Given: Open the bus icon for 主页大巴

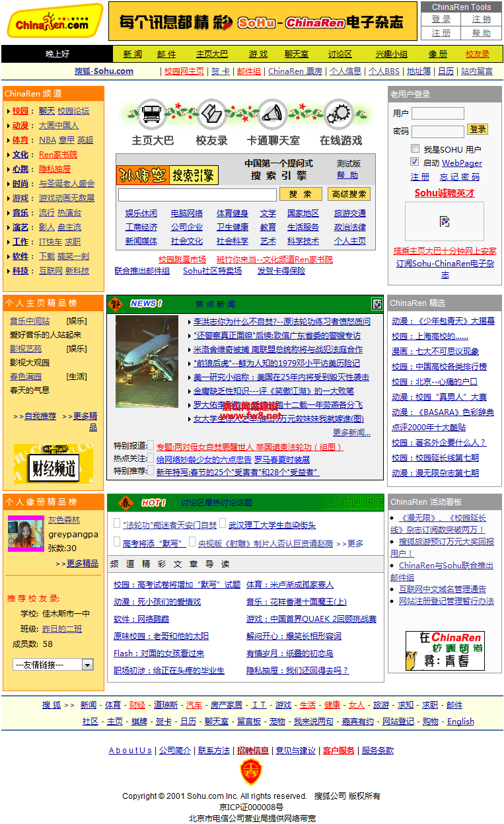Looking at the screenshot, I should click(x=153, y=114).
